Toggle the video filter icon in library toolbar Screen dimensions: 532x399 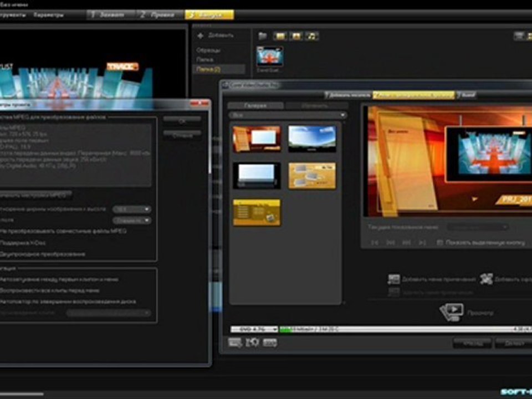(280, 36)
